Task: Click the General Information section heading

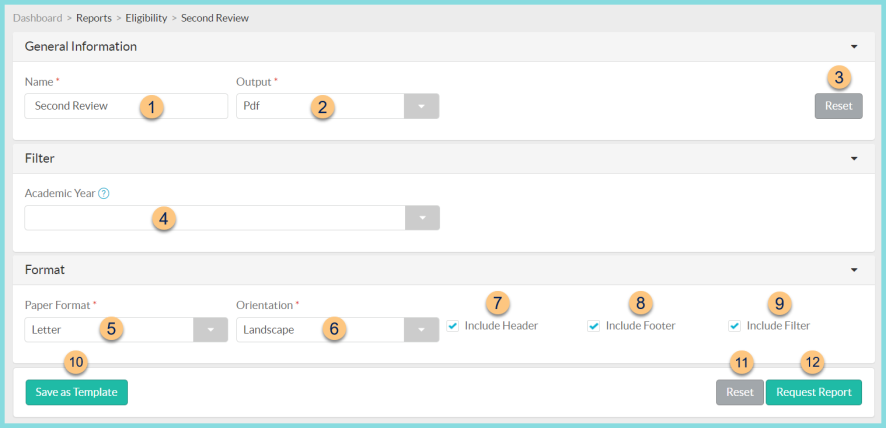Action: click(81, 46)
